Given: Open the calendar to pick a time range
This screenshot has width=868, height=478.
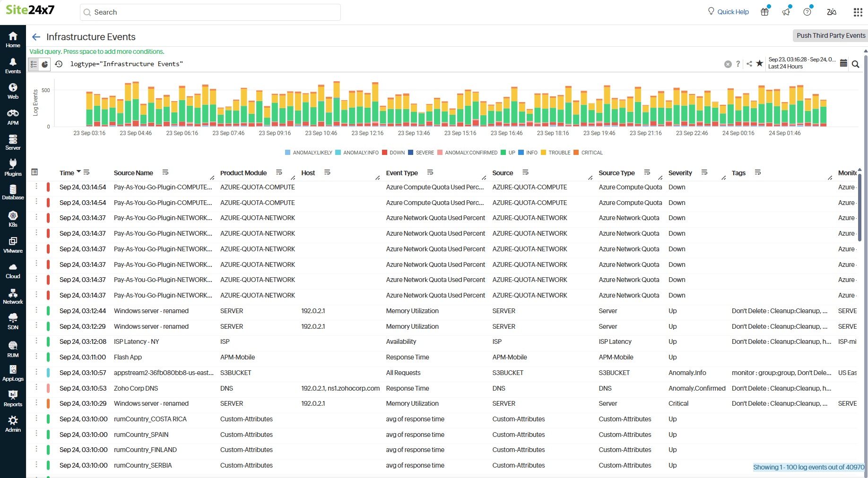Looking at the screenshot, I should coord(843,63).
